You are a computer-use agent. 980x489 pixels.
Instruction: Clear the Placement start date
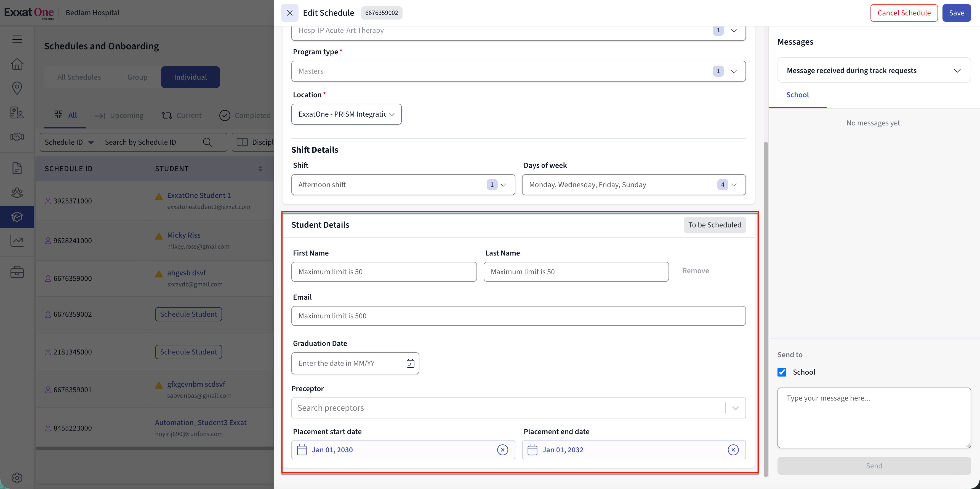(x=503, y=450)
